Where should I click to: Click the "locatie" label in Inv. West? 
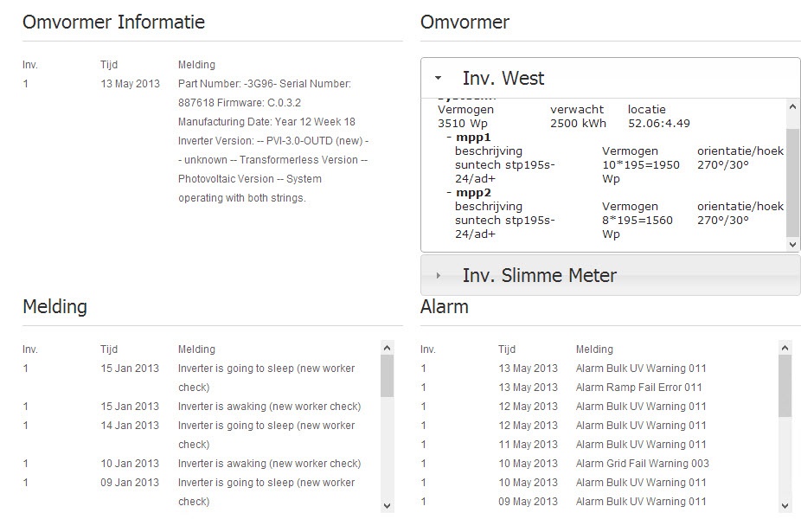point(647,109)
